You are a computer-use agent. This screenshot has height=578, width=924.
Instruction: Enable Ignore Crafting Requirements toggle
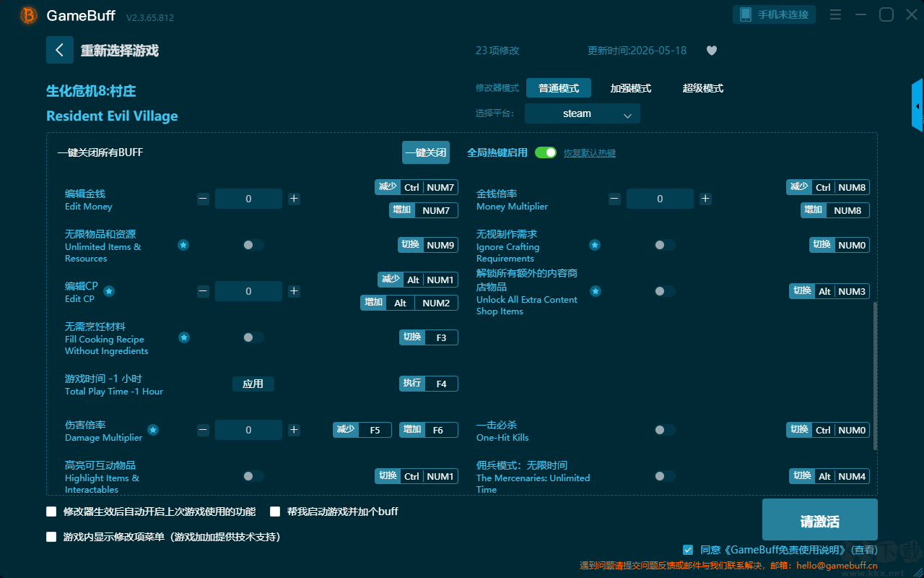click(x=665, y=245)
